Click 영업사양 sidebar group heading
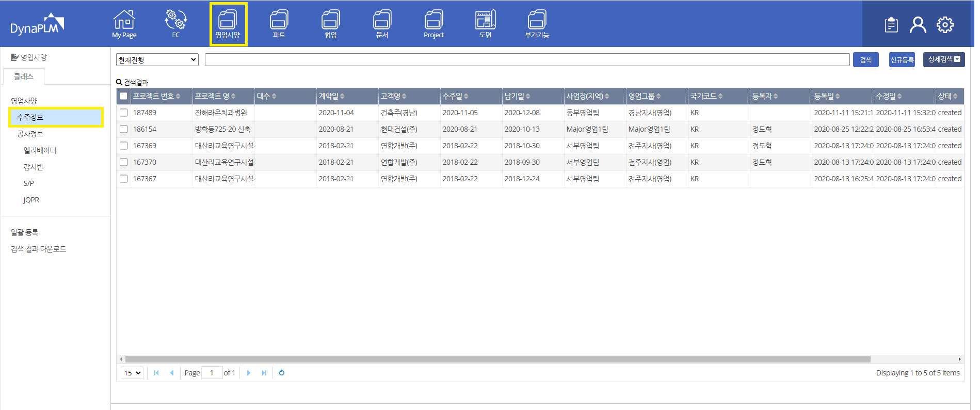 (x=24, y=101)
